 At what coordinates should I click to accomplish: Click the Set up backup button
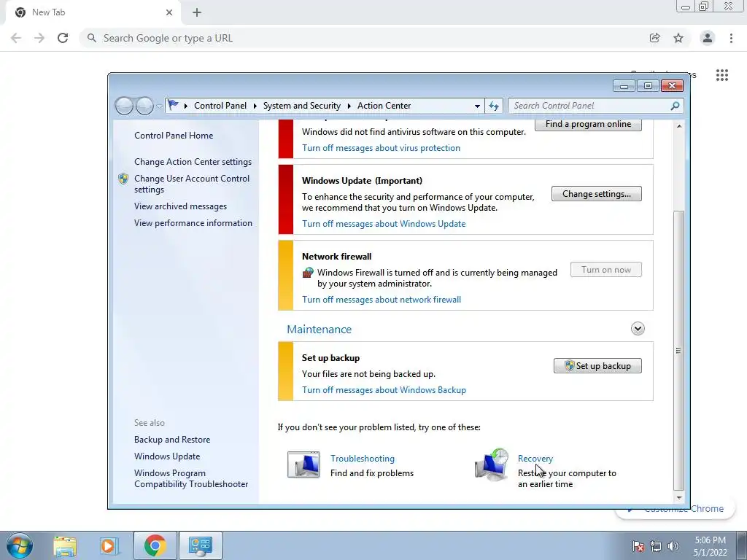click(x=597, y=366)
